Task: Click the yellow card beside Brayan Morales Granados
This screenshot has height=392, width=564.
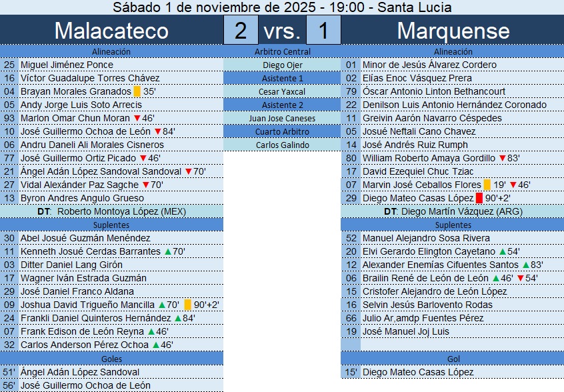Action: pos(137,91)
